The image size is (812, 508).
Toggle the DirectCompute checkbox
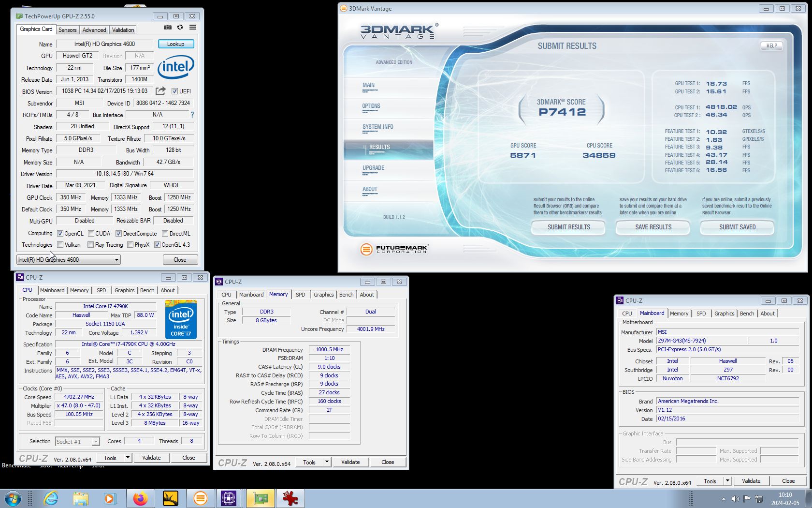click(118, 233)
